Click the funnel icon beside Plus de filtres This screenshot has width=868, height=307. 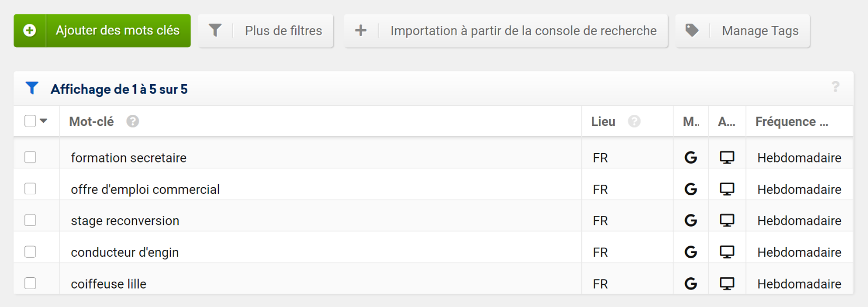[x=215, y=31]
